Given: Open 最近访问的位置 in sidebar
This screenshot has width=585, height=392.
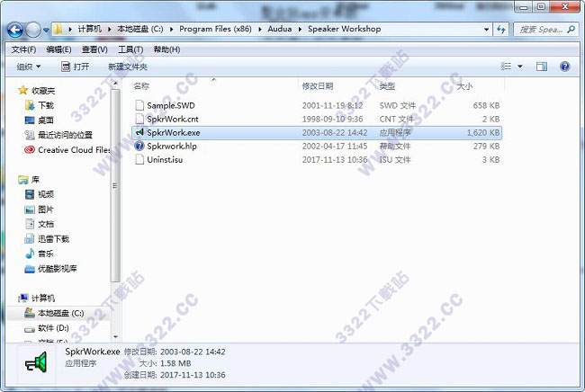Looking at the screenshot, I should [x=65, y=135].
